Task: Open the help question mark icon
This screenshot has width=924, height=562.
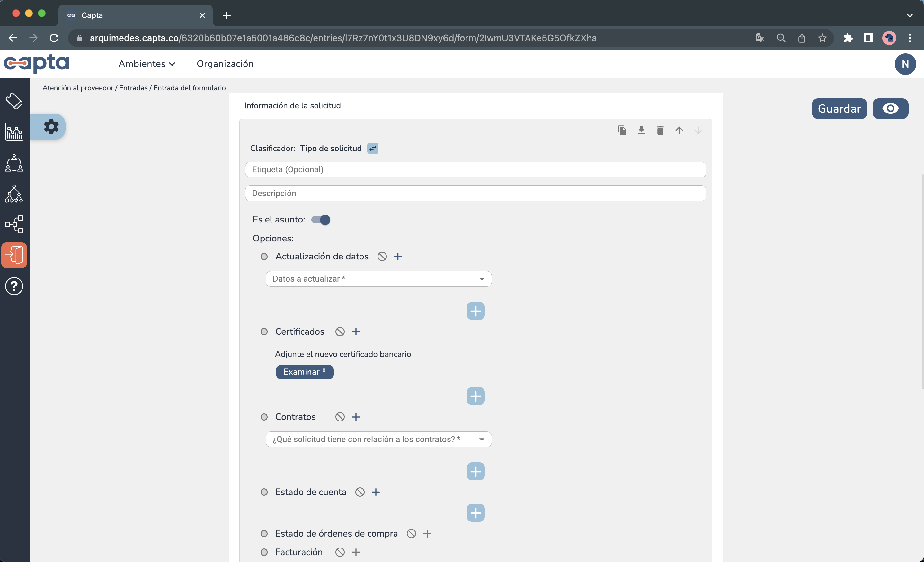Action: pos(14,286)
